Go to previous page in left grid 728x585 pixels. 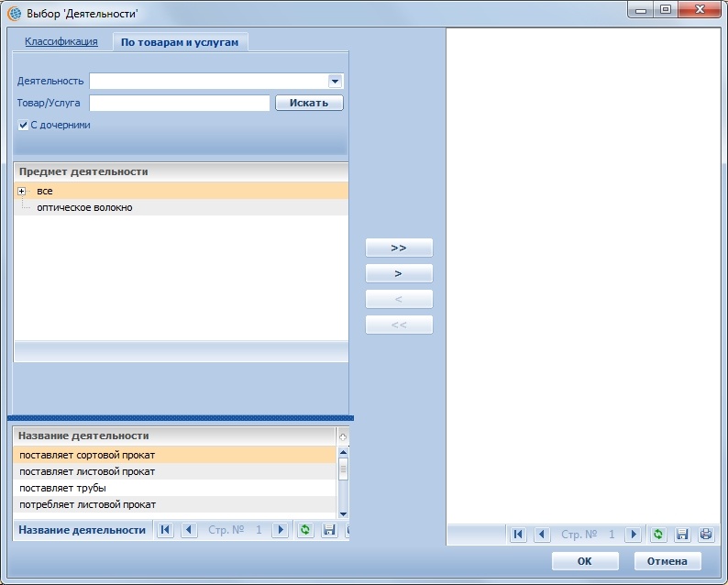[189, 530]
